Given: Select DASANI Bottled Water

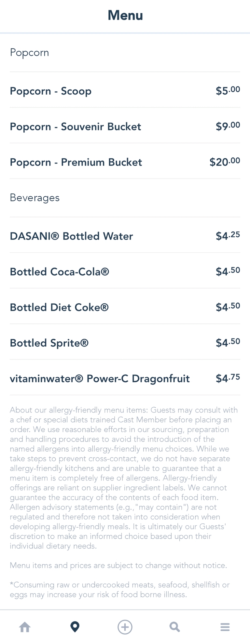Looking at the screenshot, I should pos(71,236).
